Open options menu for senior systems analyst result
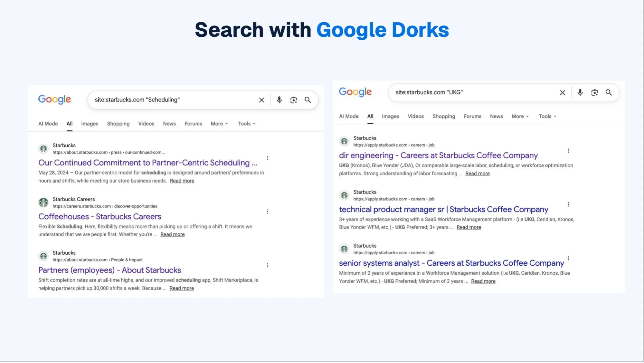The height and width of the screenshot is (363, 644). click(x=568, y=258)
